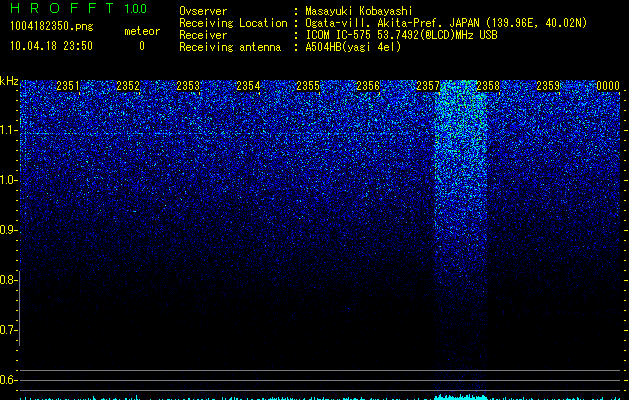Click the 2351 time marker
Image resolution: width=629 pixels, height=400 pixels.
tap(68, 86)
